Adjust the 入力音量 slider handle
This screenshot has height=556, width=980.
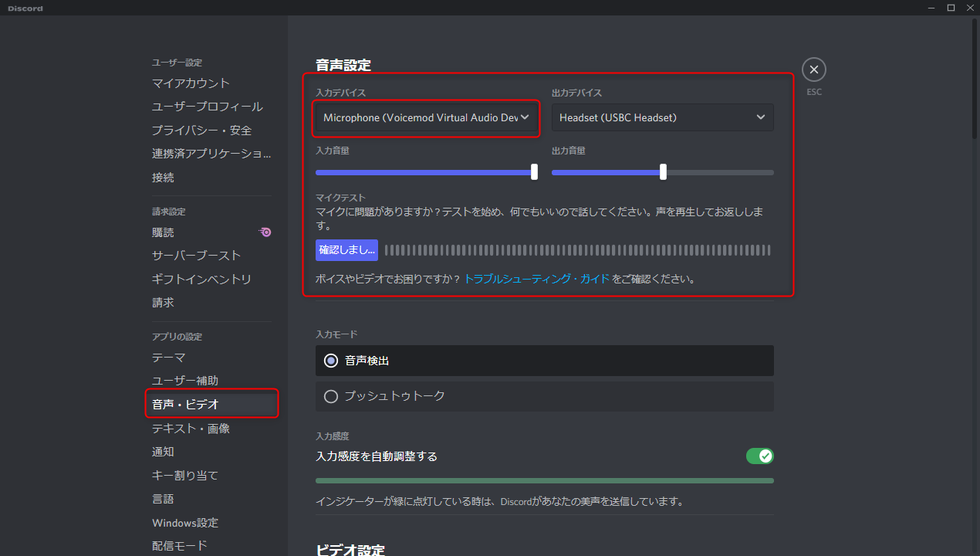[534, 172]
